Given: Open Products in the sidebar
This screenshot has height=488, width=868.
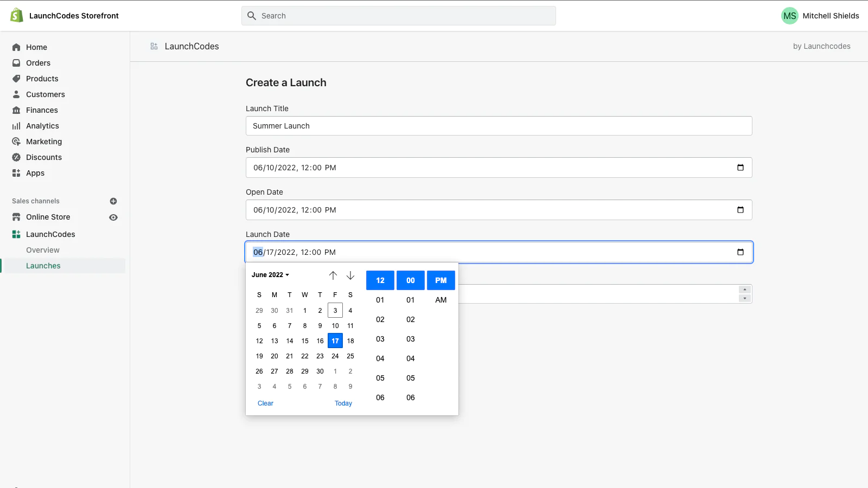Looking at the screenshot, I should (x=42, y=79).
